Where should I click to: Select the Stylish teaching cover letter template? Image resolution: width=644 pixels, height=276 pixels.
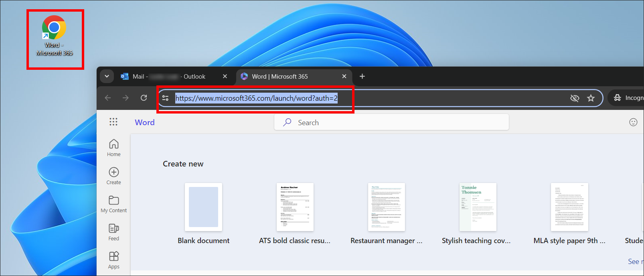tap(478, 207)
